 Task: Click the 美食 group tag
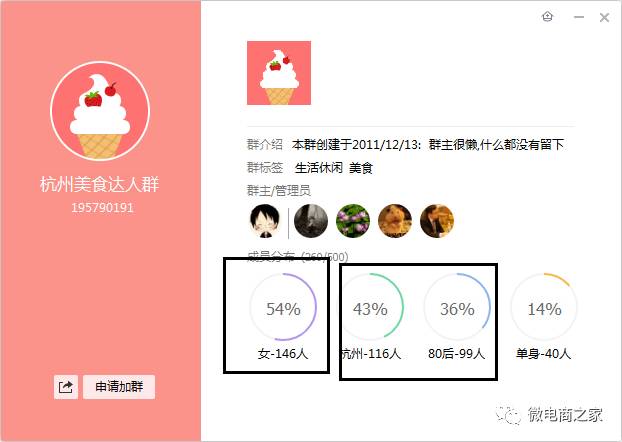pyautogui.click(x=361, y=168)
